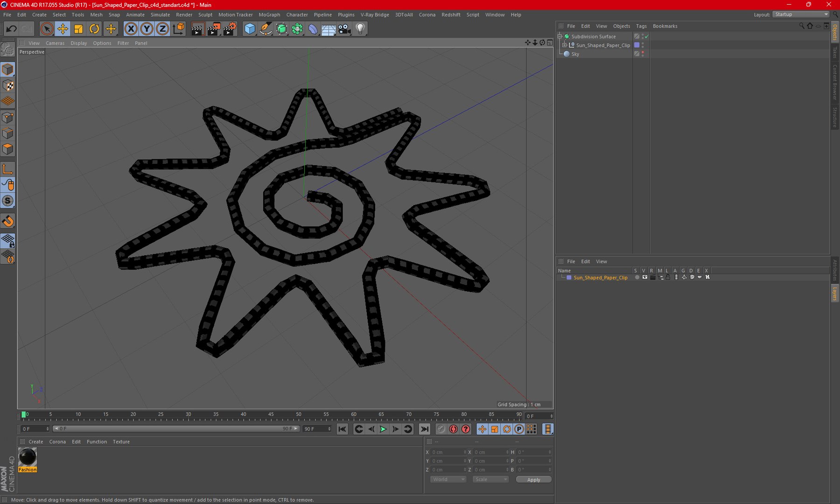The image size is (840, 504).
Task: Activate the Live Selection tool
Action: pyautogui.click(x=47, y=29)
